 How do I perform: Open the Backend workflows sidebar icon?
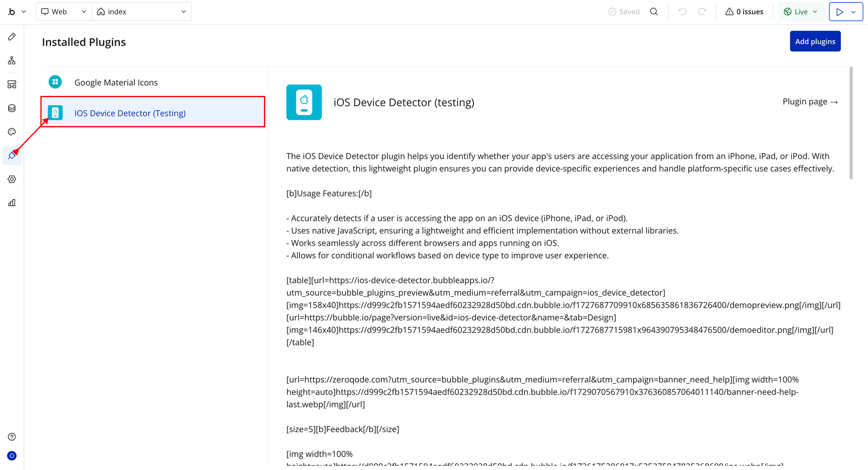click(12, 84)
